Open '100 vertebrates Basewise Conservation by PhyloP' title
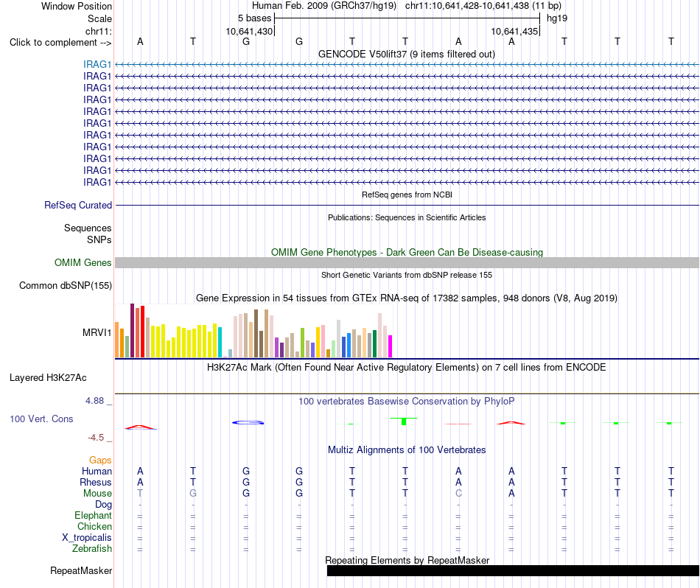 coord(407,401)
